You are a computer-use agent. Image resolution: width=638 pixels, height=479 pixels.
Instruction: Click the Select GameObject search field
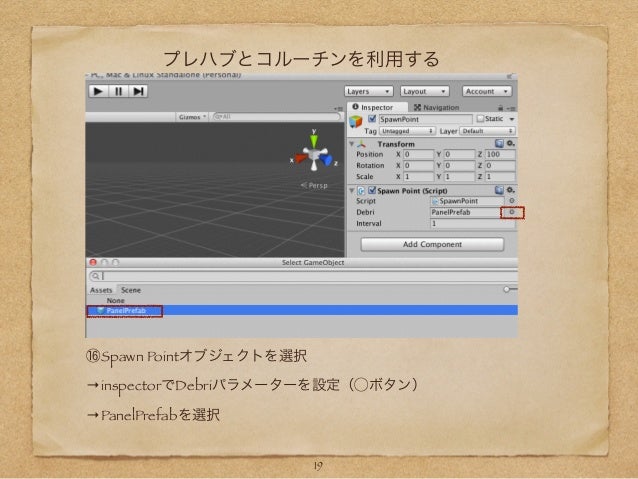(x=303, y=276)
